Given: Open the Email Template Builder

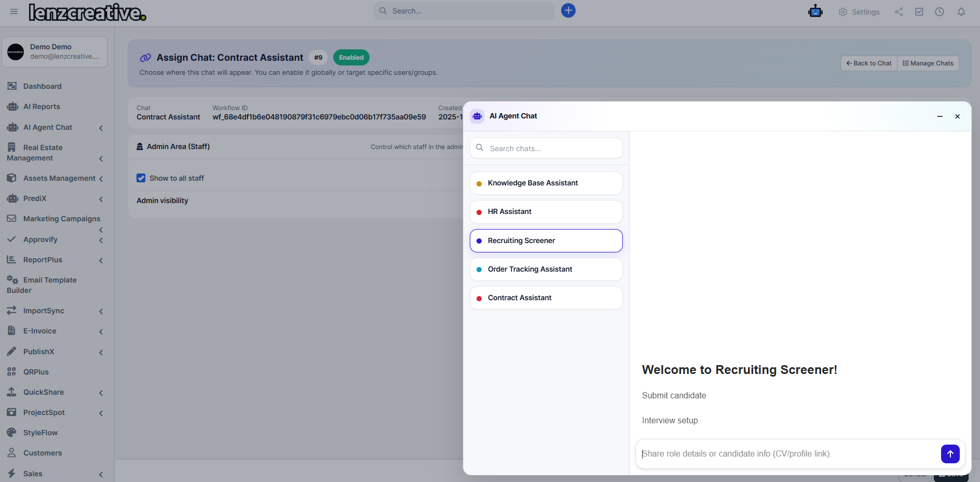Looking at the screenshot, I should click(49, 285).
